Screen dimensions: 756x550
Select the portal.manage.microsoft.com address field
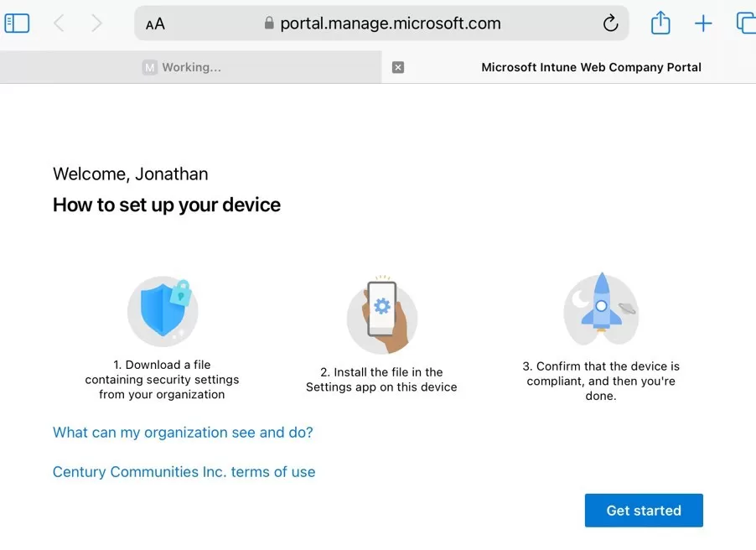click(x=390, y=23)
